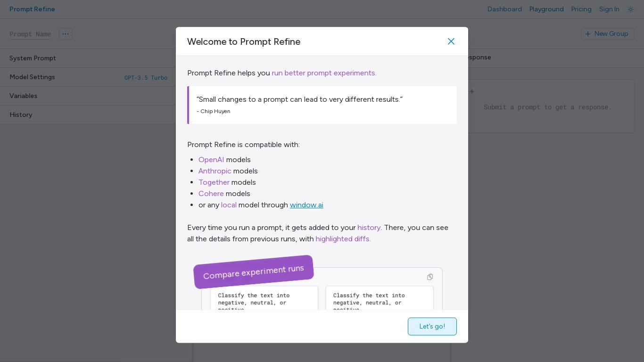The height and width of the screenshot is (362, 644).
Task: Click the lightning bolt icon in response panel
Action: pyautogui.click(x=472, y=91)
